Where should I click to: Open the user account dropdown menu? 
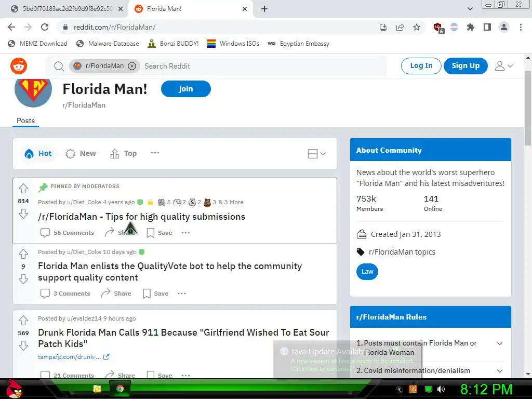click(503, 66)
